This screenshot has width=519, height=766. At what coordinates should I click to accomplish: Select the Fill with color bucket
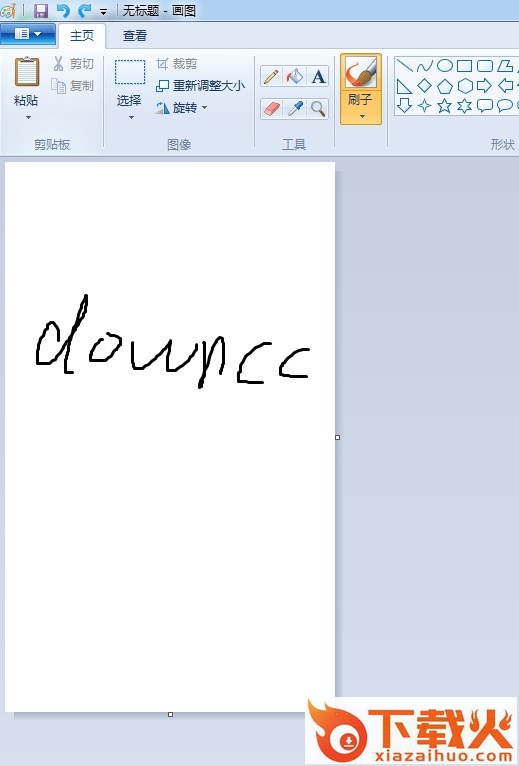tap(295, 77)
